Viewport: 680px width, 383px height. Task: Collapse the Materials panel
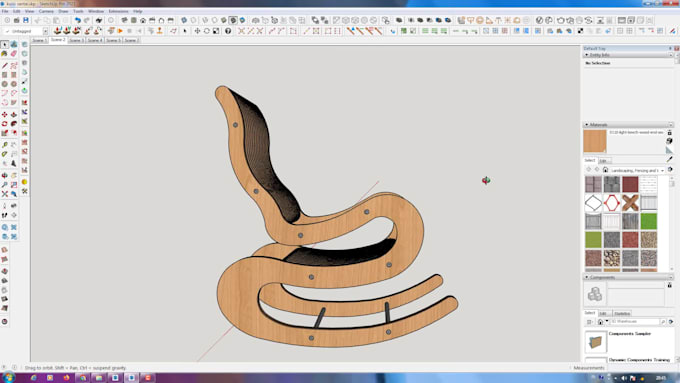click(x=587, y=125)
